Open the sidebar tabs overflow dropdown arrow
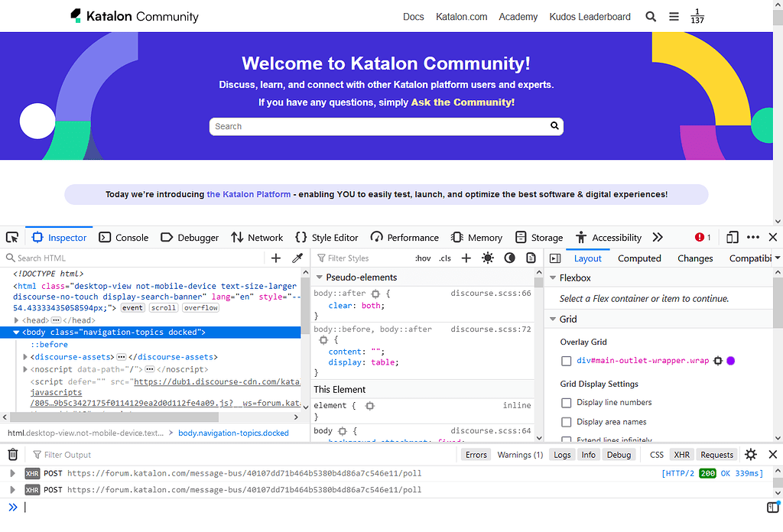Image resolution: width=783 pixels, height=532 pixels. [777, 258]
